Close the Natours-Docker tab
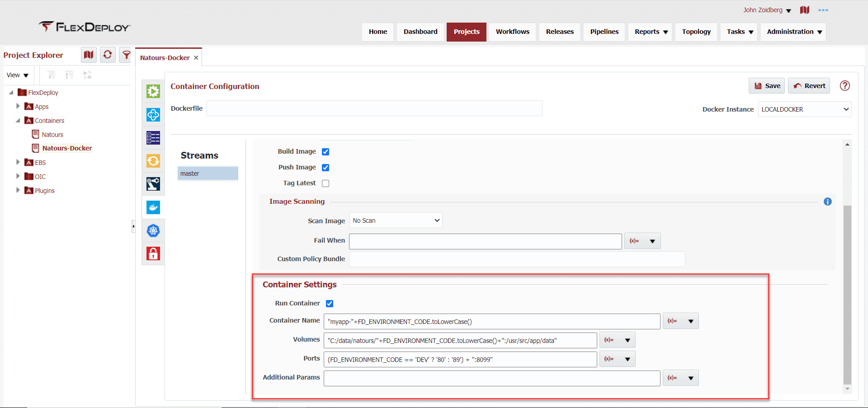 coord(196,58)
